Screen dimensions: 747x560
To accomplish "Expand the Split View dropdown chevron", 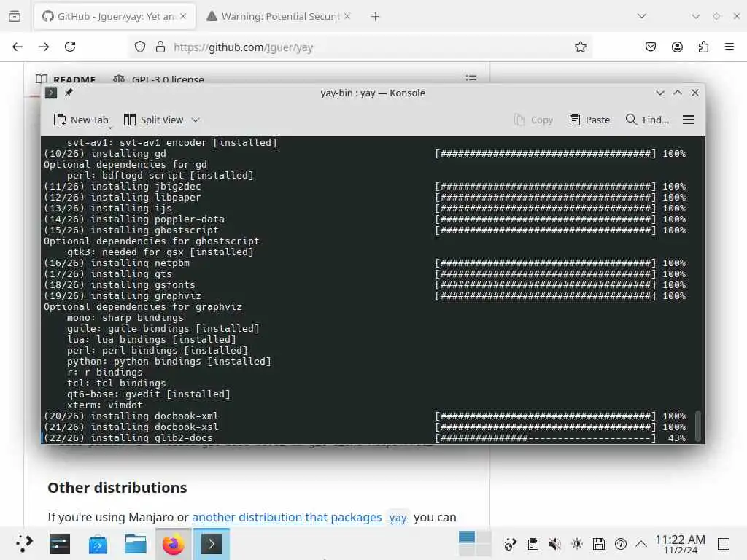I will (196, 120).
